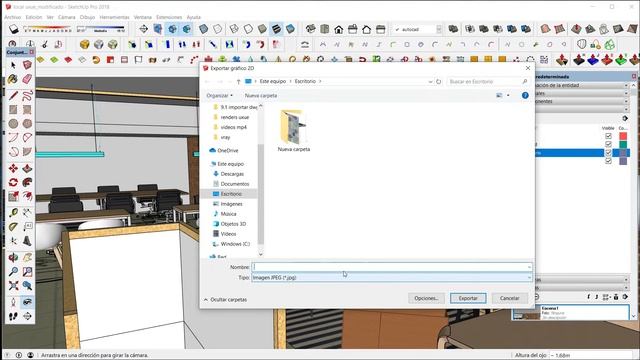640x360 pixels.
Task: Collapse the entity info panel arrow
Action: tap(626, 85)
